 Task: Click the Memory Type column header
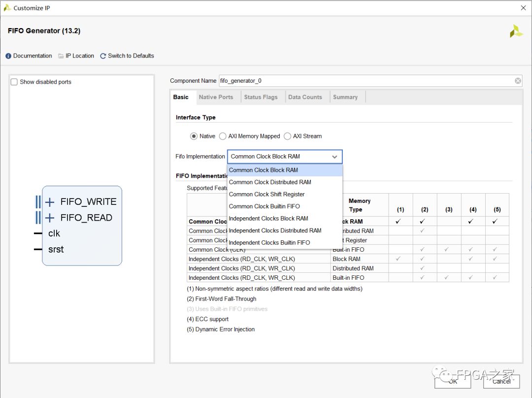tap(360, 205)
